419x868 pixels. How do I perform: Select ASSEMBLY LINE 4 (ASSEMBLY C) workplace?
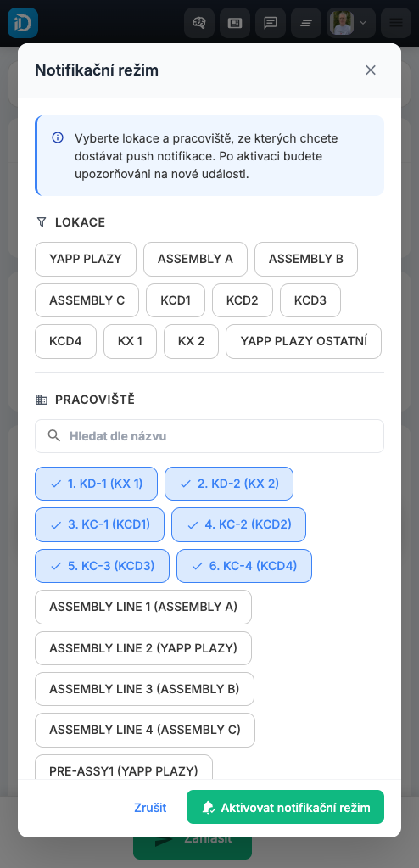[145, 730]
